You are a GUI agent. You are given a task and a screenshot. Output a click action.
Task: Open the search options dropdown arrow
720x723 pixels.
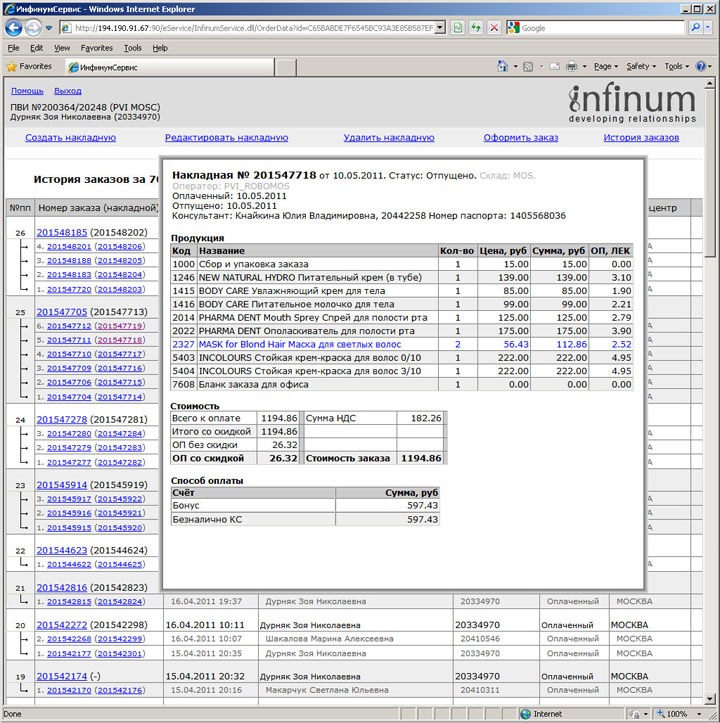click(x=708, y=28)
